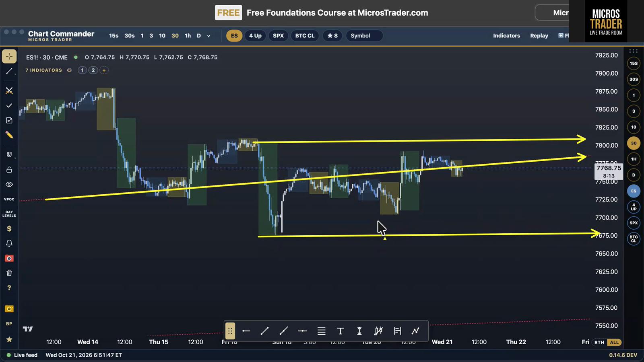The width and height of the screenshot is (644, 362).
Task: Expand the 7 Indicators list
Action: tap(44, 70)
